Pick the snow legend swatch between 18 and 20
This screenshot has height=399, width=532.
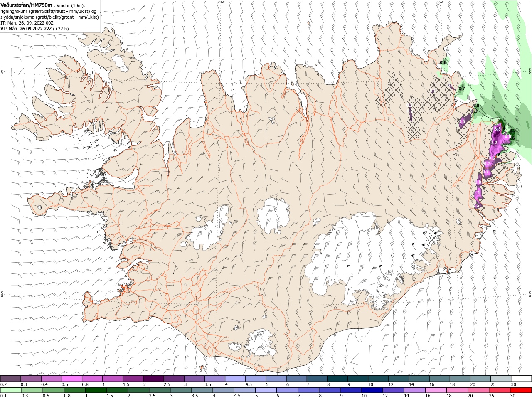460,378
